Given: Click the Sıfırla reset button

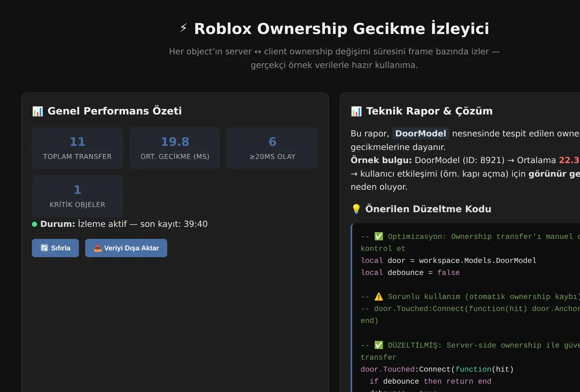Looking at the screenshot, I should pyautogui.click(x=55, y=248).
